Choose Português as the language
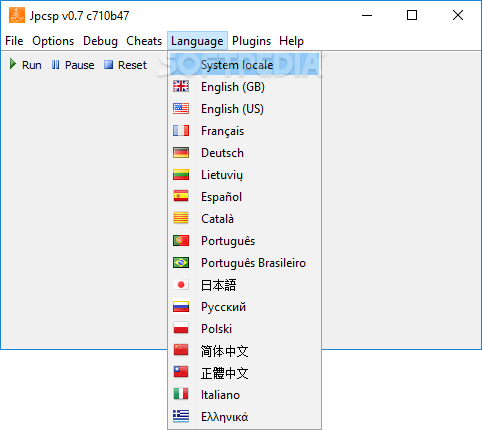482x430 pixels. pyautogui.click(x=244, y=241)
